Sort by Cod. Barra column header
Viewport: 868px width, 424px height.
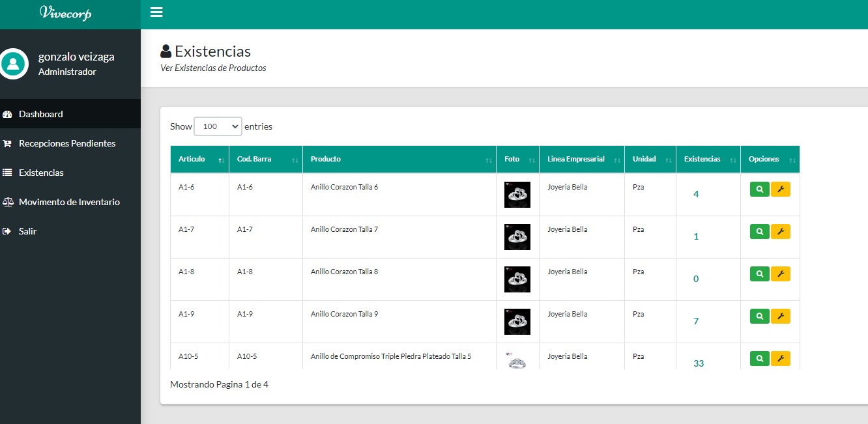point(265,160)
